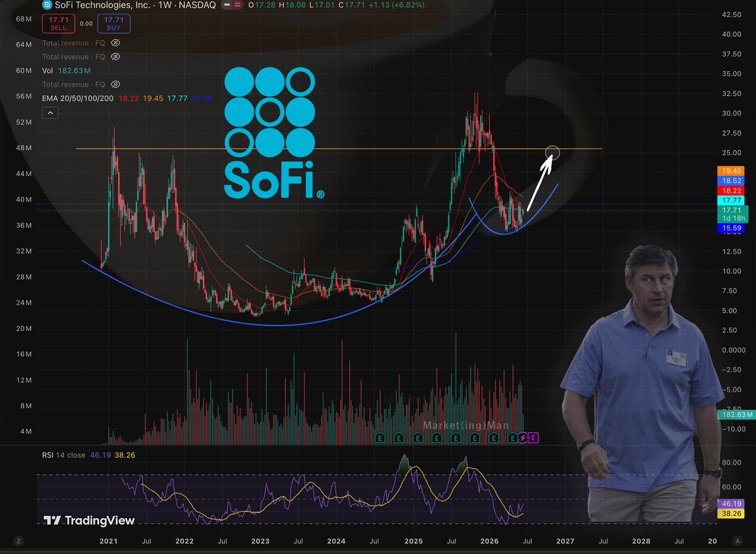The image size is (756, 554).
Task: Click the leftmost green earnings E marker
Action: coord(380,437)
